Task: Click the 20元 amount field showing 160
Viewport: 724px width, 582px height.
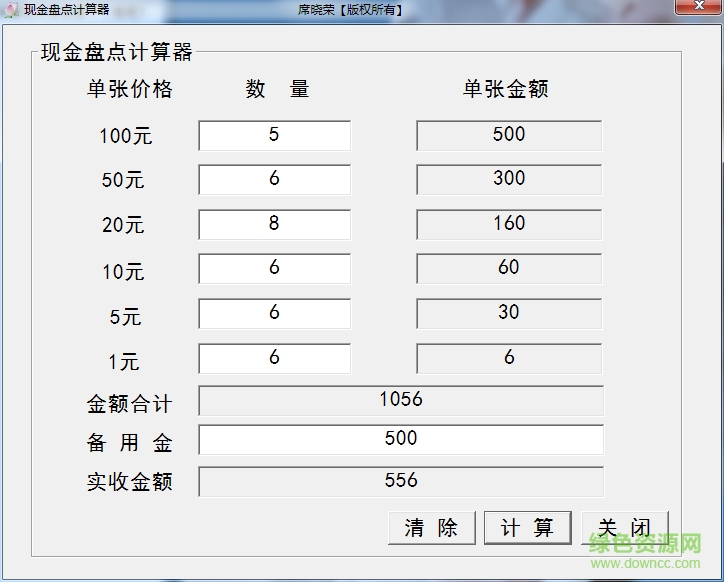Action: pos(509,224)
